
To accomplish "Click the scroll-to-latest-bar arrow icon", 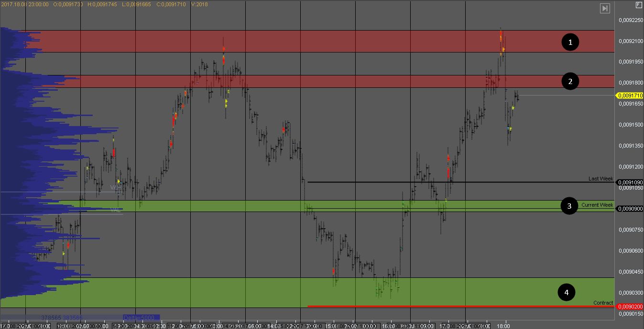I will pyautogui.click(x=605, y=8).
